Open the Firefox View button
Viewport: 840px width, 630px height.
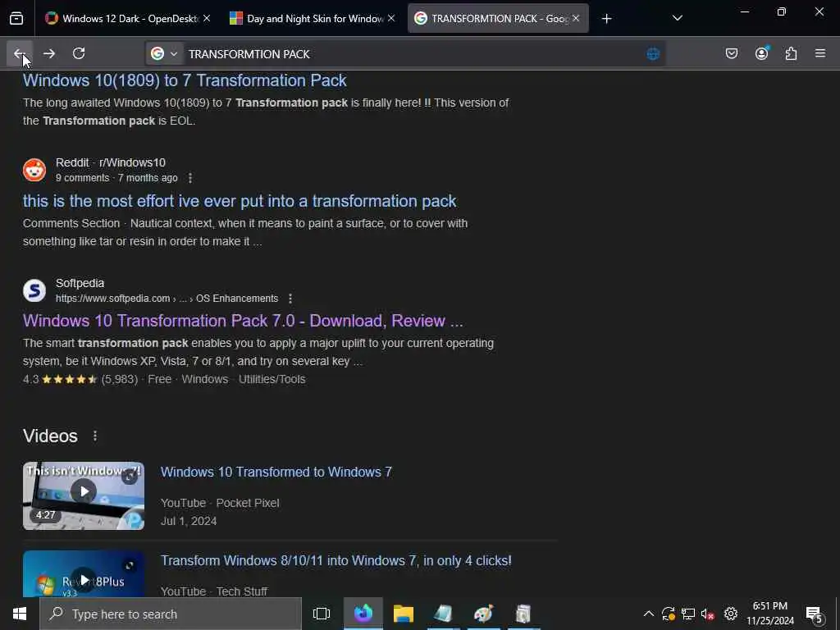point(16,19)
